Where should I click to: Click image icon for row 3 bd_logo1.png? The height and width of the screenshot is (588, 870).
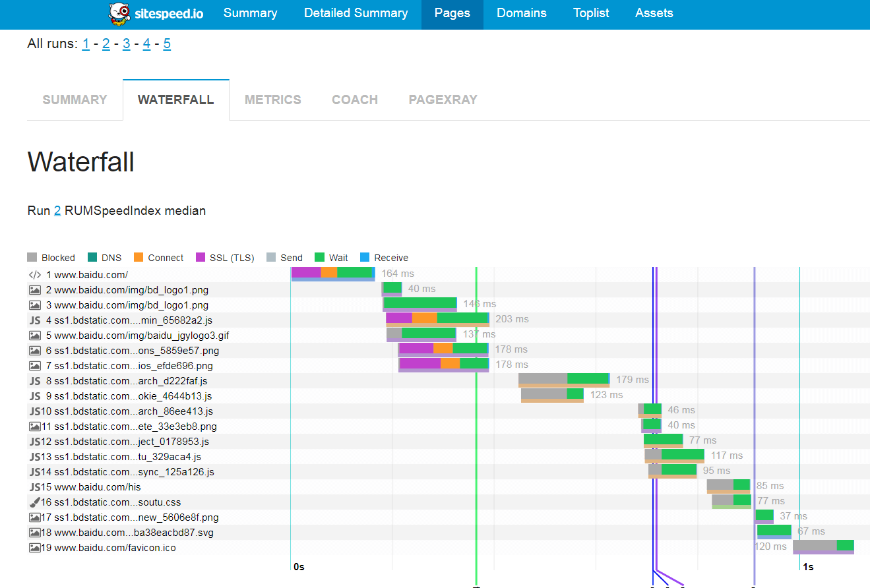click(x=35, y=305)
